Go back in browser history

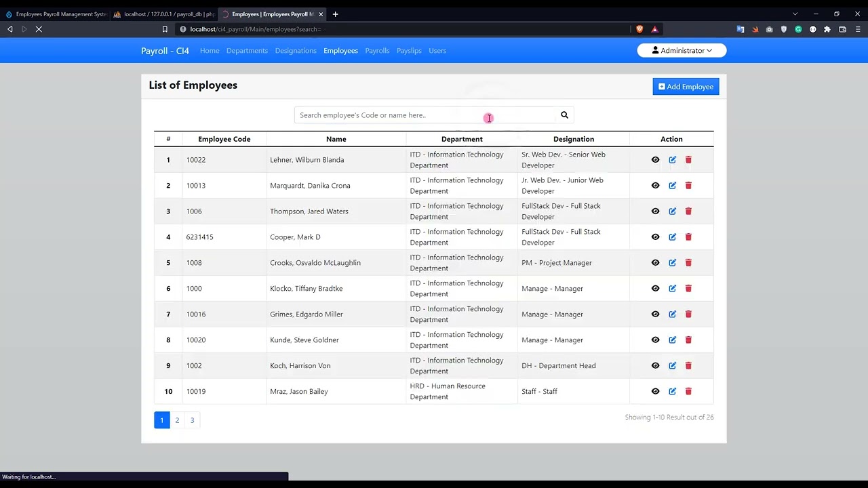point(10,29)
